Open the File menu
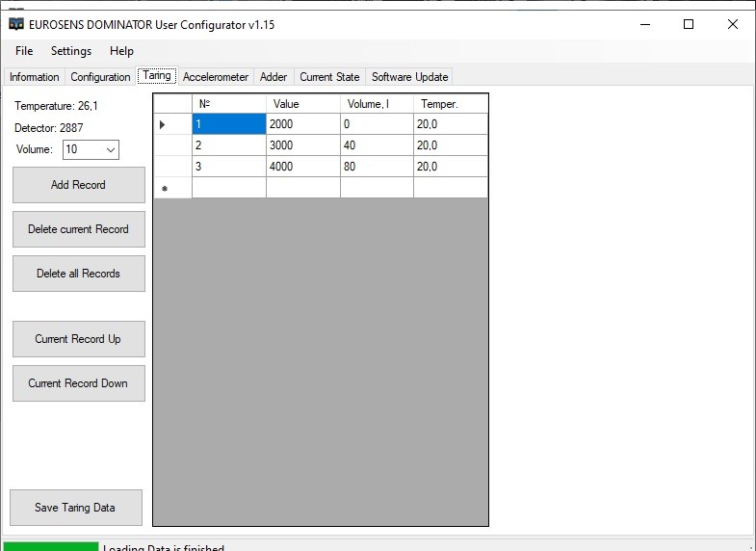The width and height of the screenshot is (756, 551). point(24,51)
